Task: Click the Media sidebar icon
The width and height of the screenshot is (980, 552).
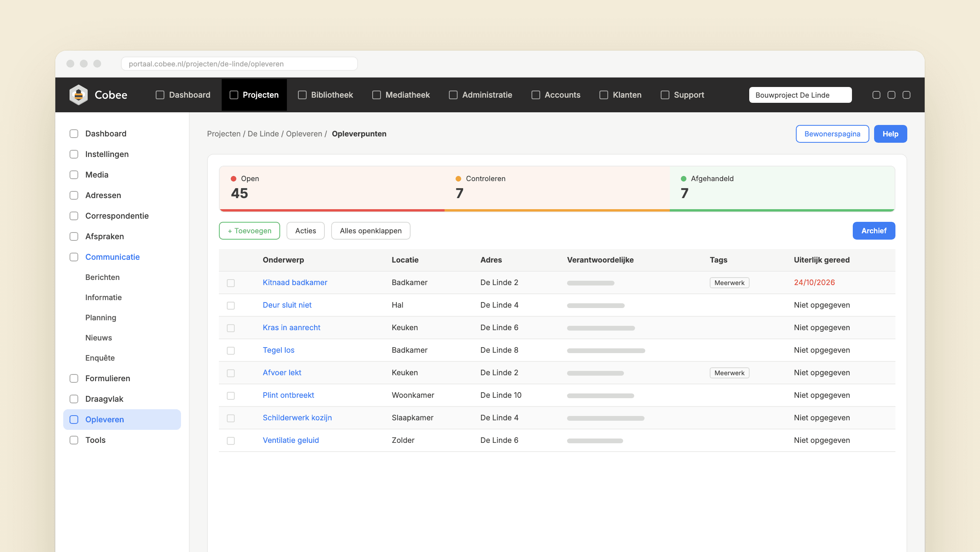Action: pos(74,175)
